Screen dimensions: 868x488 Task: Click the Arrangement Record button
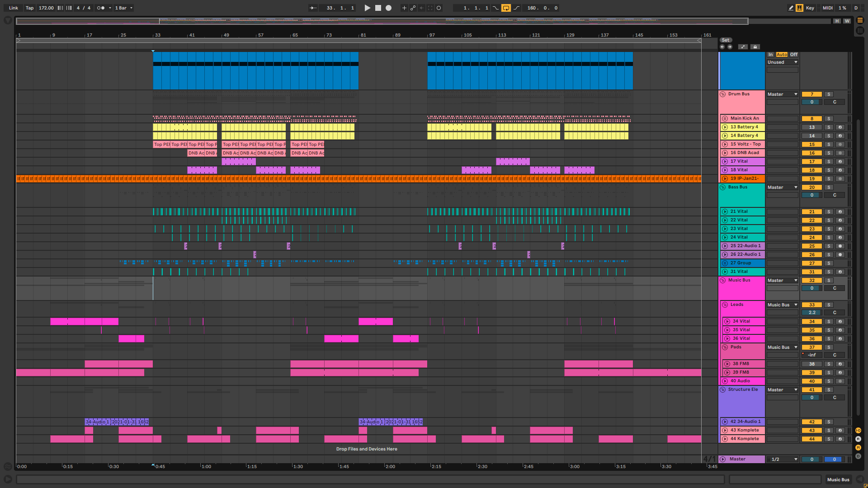pos(388,8)
